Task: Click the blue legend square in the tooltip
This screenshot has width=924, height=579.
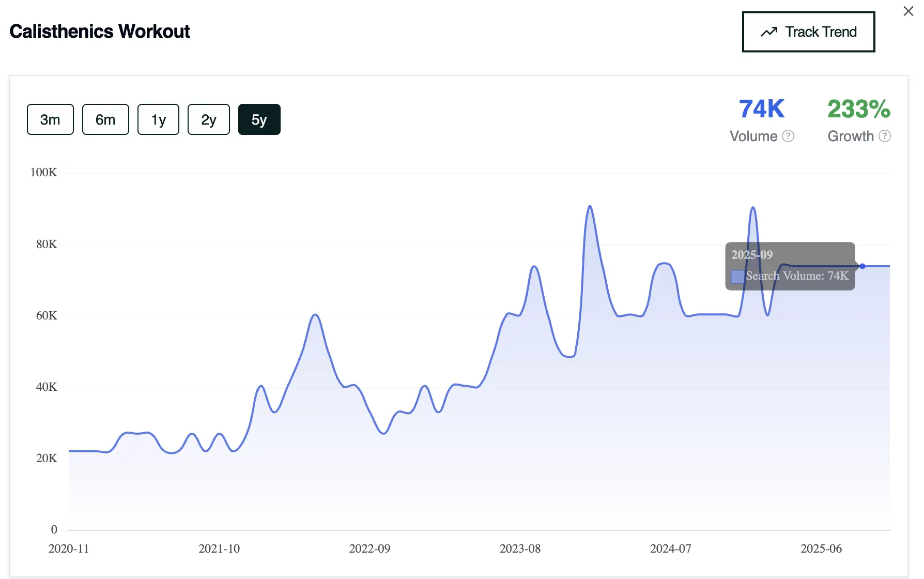Action: [737, 276]
